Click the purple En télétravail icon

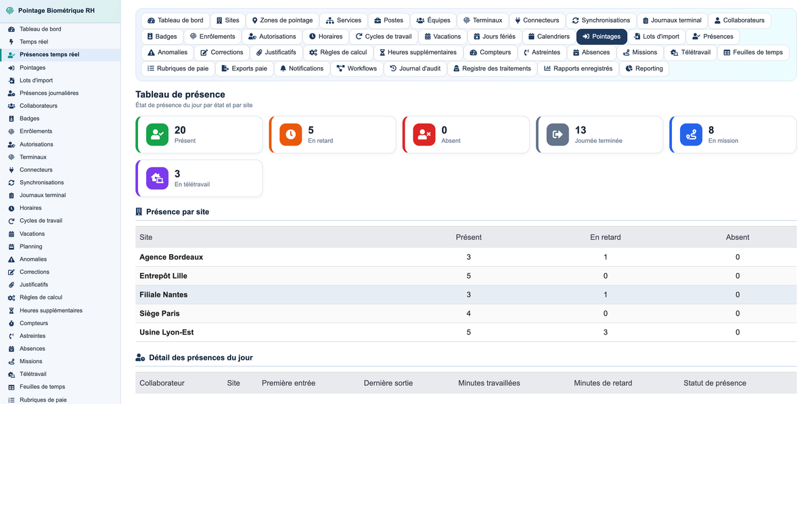click(x=157, y=178)
